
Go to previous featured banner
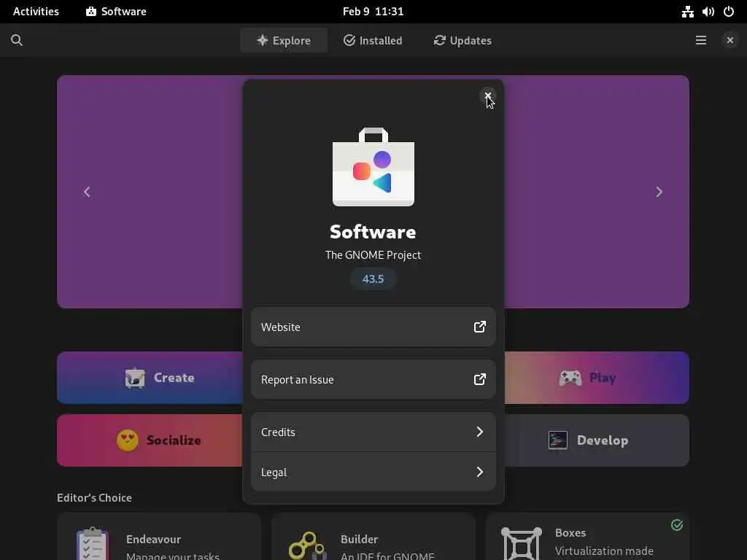click(x=87, y=192)
